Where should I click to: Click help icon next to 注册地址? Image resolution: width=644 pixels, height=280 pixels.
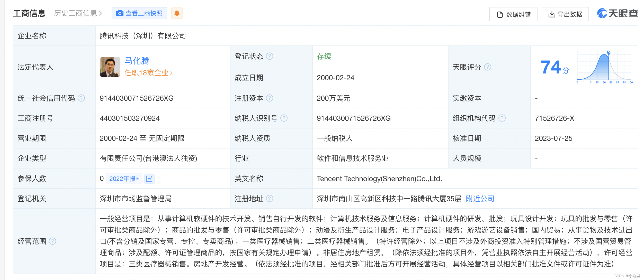[269, 199]
